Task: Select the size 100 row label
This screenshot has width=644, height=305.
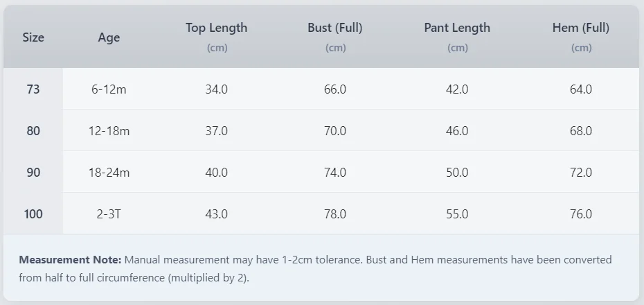Action: [33, 214]
